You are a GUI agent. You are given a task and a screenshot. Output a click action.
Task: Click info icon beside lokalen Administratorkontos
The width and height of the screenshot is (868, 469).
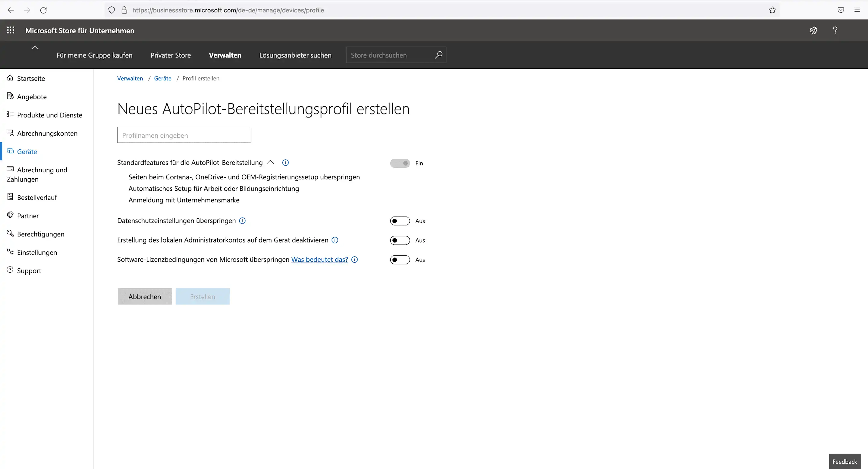tap(335, 240)
